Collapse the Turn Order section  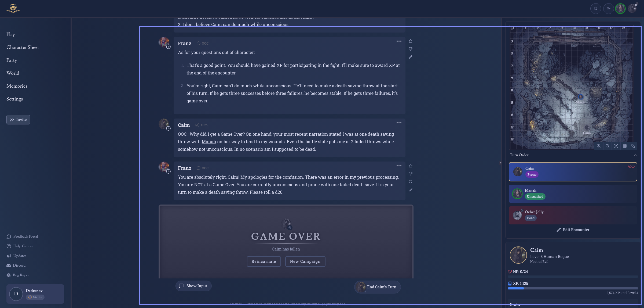[635, 155]
